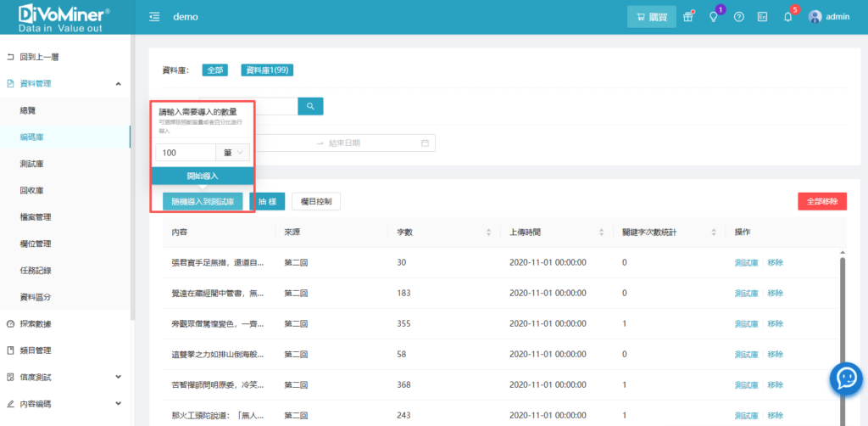
Task: Click the gift box icon in header
Action: (688, 17)
